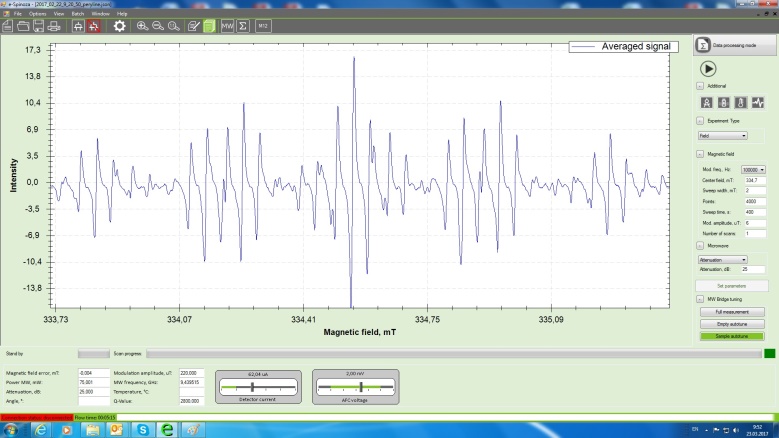Open the Experiment Type 'Field' dropdown
This screenshot has height=438, width=779.
tap(723, 135)
